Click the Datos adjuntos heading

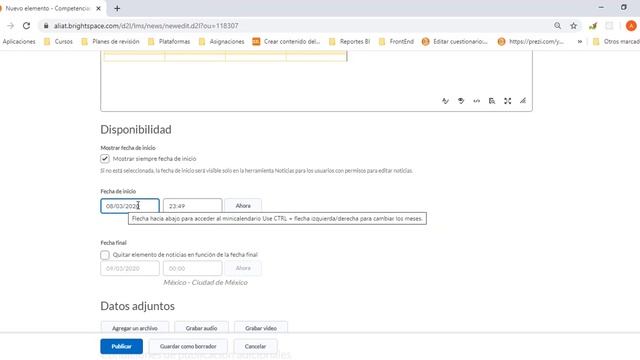click(x=138, y=306)
